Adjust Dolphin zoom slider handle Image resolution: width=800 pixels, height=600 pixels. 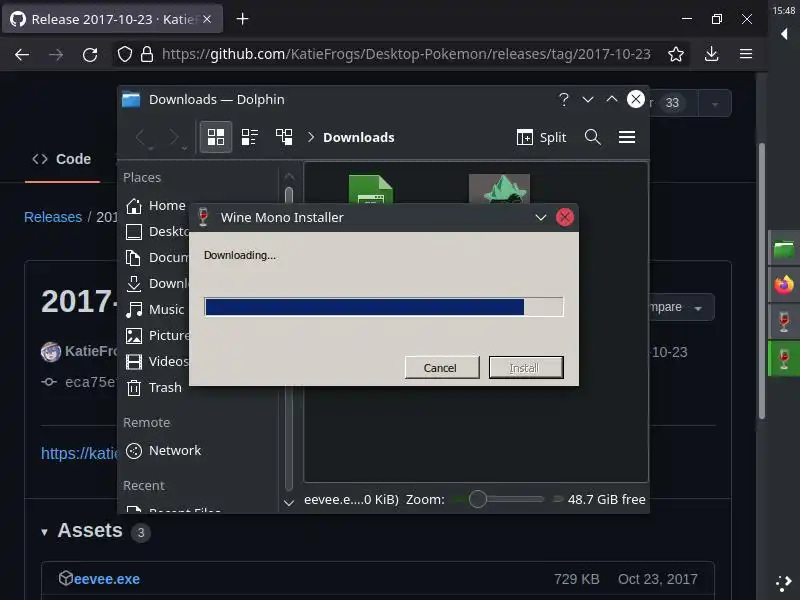[478, 499]
